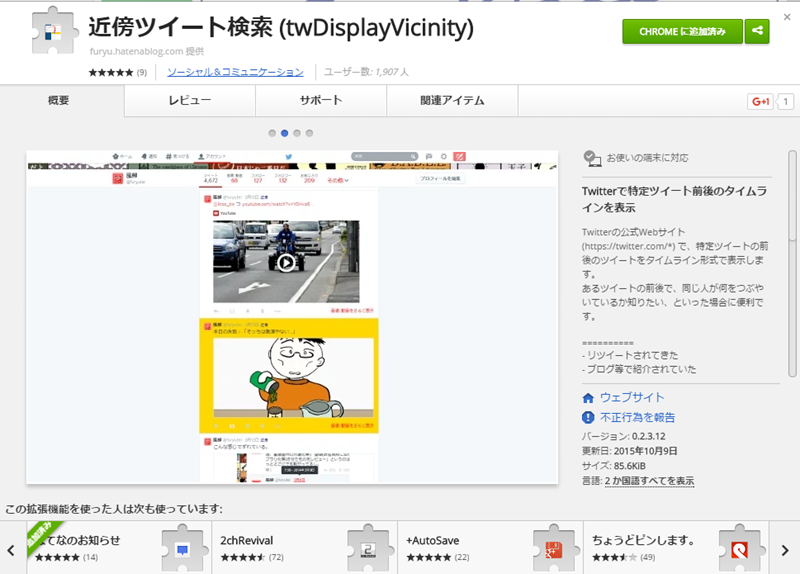This screenshot has height=574, width=800.
Task: Expand 2 か国語すべてを表示
Action: pyautogui.click(x=649, y=481)
